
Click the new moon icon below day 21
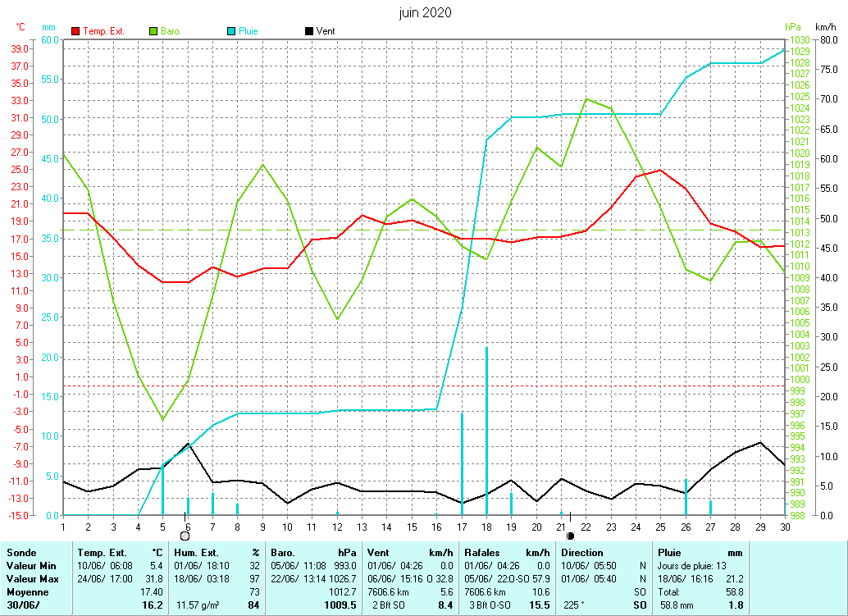pos(571,536)
